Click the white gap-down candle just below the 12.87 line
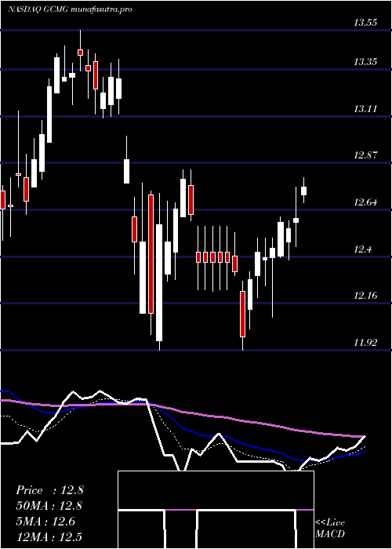This screenshot has height=549, width=392. tap(126, 171)
